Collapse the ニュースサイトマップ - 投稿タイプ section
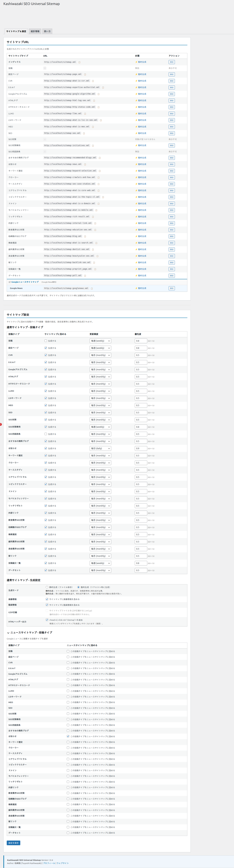Screen dimensions: 234x868 point(8,632)
